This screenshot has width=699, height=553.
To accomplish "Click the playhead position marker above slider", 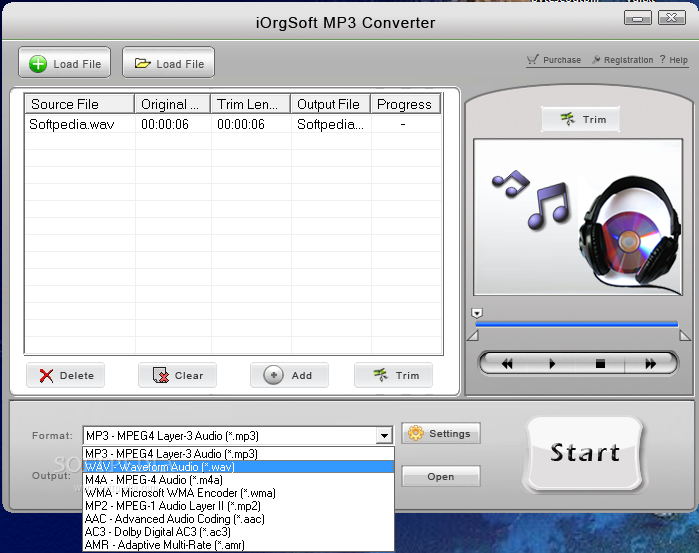I will click(477, 313).
